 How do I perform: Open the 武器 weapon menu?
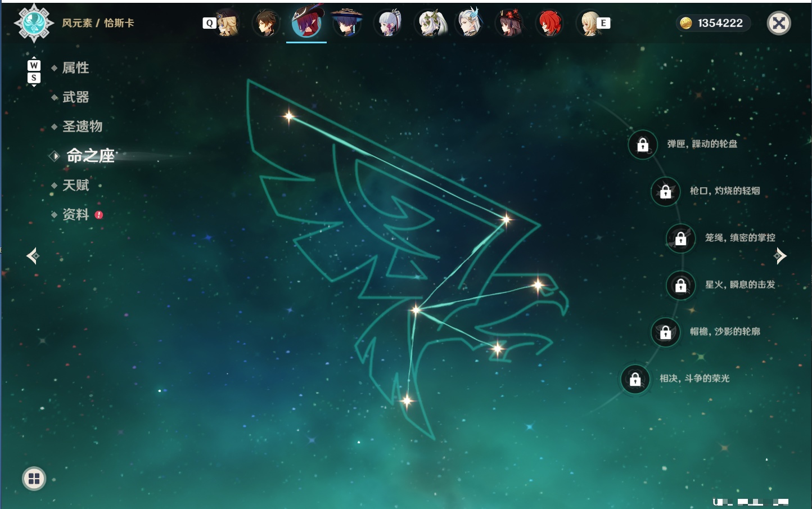[75, 97]
